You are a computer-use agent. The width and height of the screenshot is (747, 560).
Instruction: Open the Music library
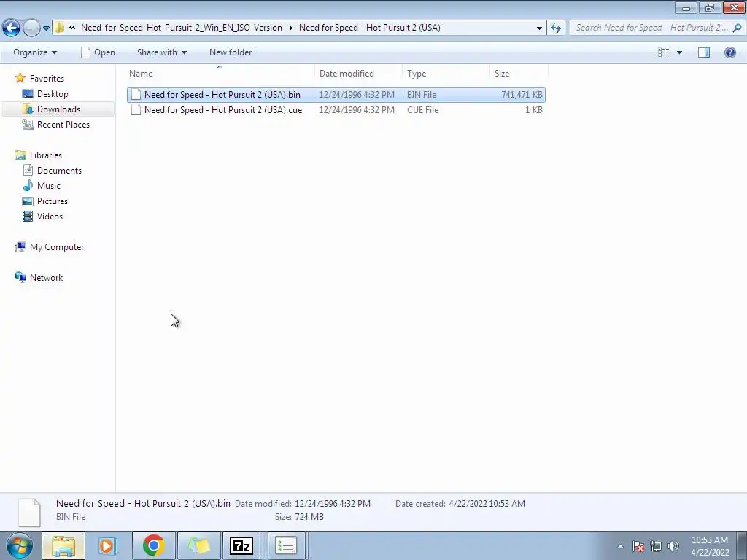(49, 186)
